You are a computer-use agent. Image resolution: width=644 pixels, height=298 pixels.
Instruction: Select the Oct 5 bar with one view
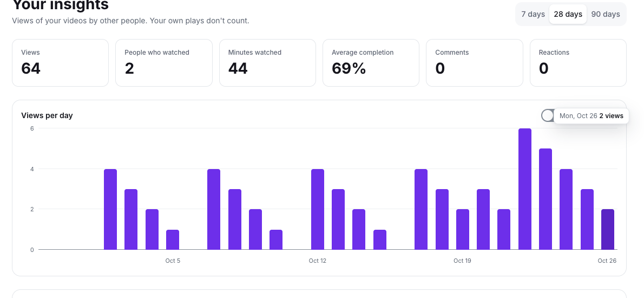(x=173, y=239)
